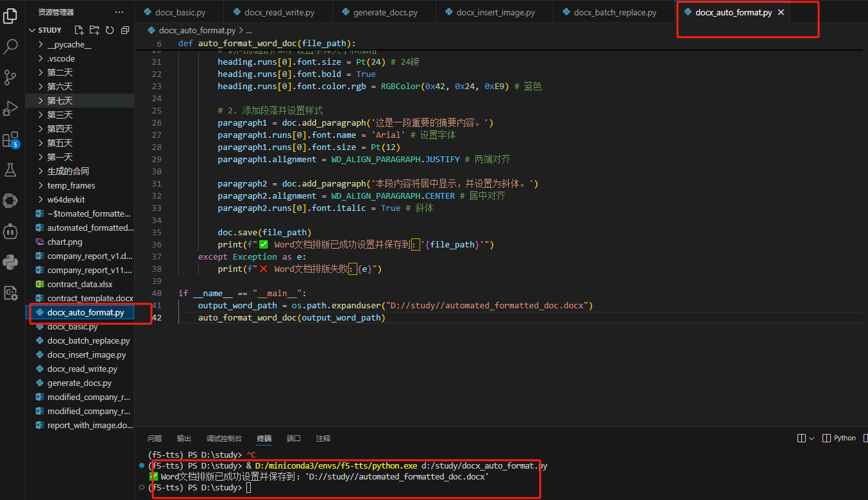Open company_report_v1 document in explorer
The width and height of the screenshot is (868, 500).
[x=80, y=256]
